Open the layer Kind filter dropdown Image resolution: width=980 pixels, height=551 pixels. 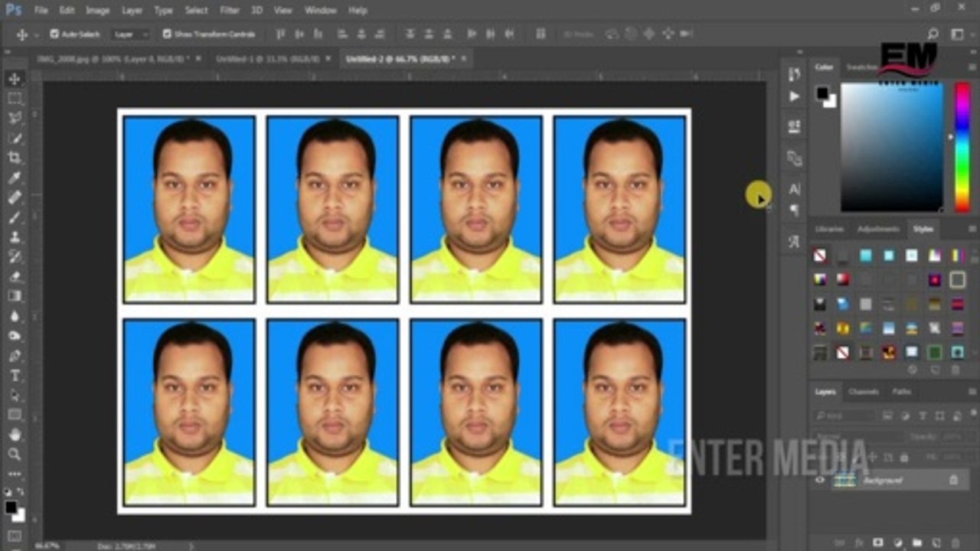844,416
